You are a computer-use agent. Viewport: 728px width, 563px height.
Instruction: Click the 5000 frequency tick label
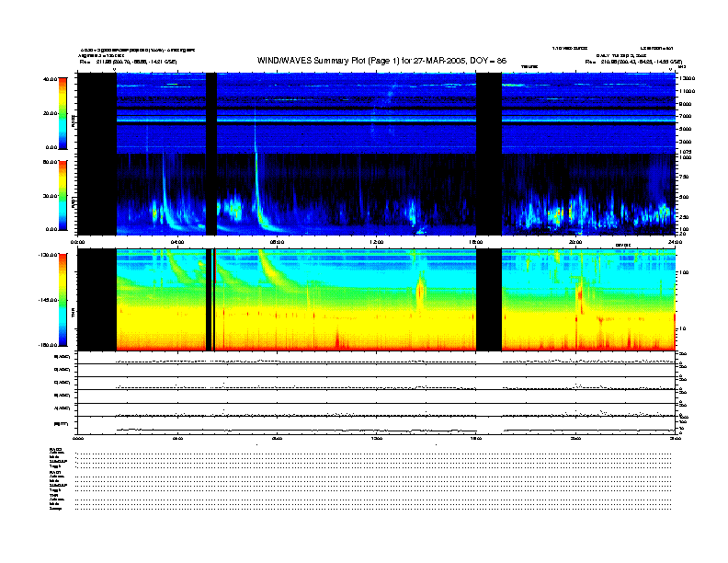(686, 129)
